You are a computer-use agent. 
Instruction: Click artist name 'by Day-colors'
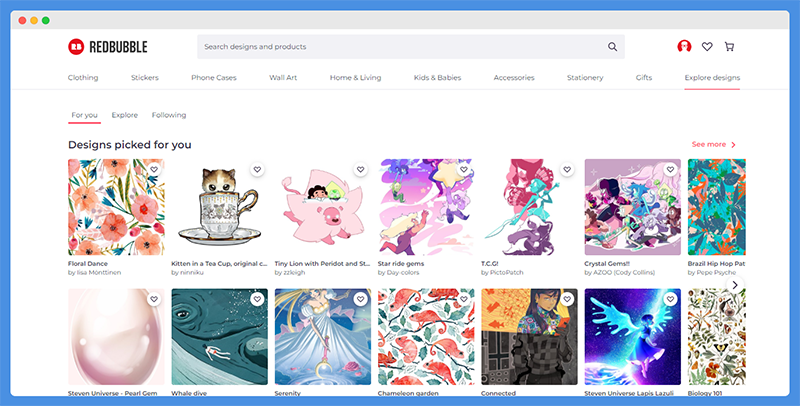click(398, 272)
